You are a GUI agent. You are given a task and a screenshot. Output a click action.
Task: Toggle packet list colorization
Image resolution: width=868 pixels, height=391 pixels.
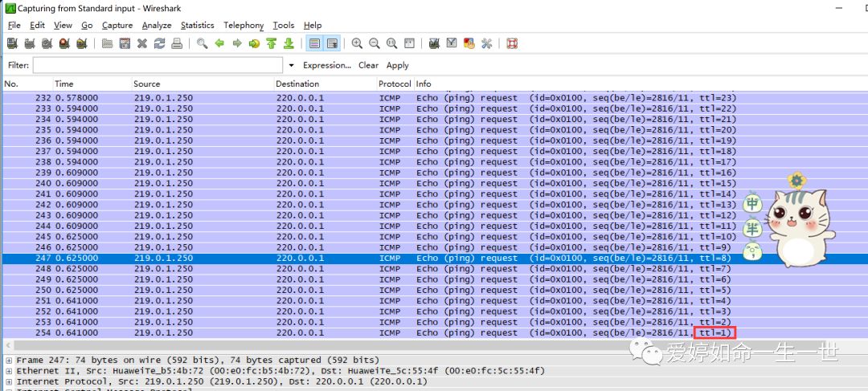coord(314,43)
